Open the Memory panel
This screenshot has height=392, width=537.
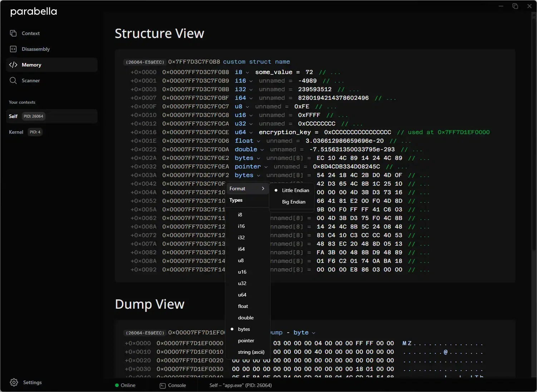point(31,65)
